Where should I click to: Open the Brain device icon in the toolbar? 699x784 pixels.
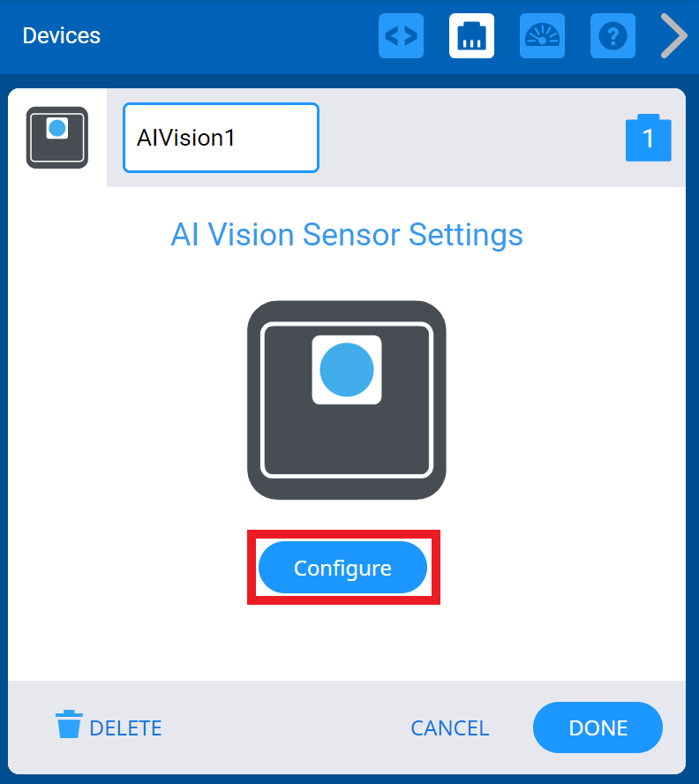point(471,35)
